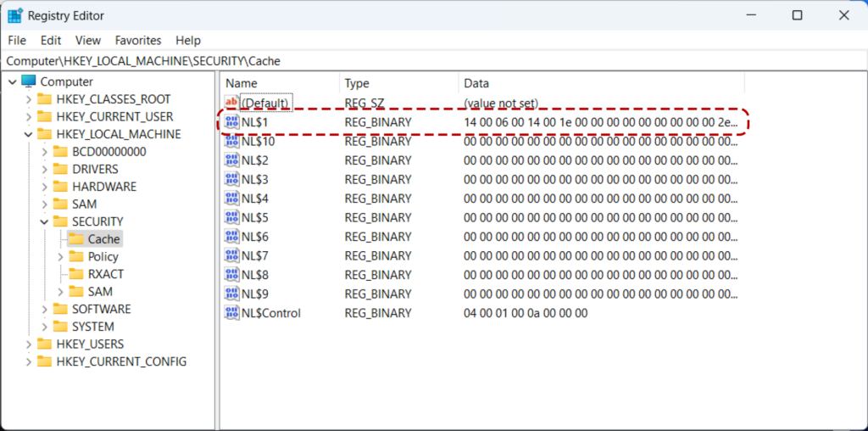Click the DRIVERS folder icon

[x=60, y=169]
